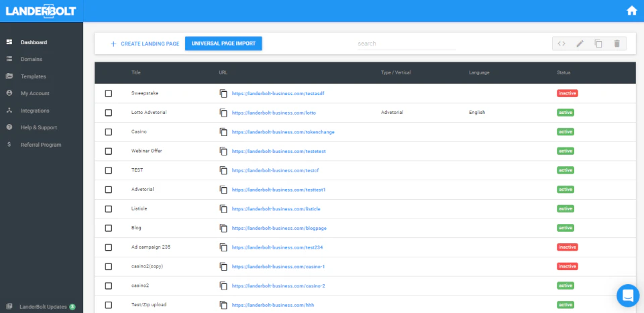The height and width of the screenshot is (313, 644).
Task: Check the Advetorial row checkbox
Action: click(x=109, y=190)
